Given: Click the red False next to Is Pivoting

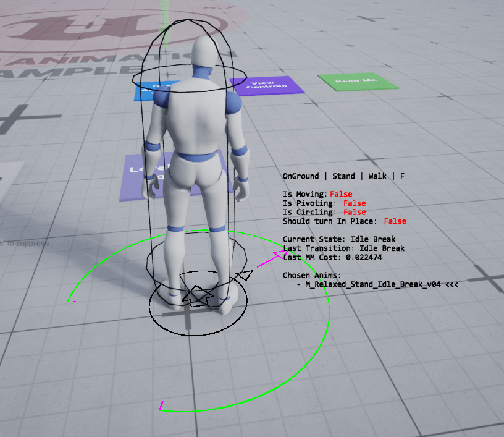Looking at the screenshot, I should pyautogui.click(x=355, y=203).
